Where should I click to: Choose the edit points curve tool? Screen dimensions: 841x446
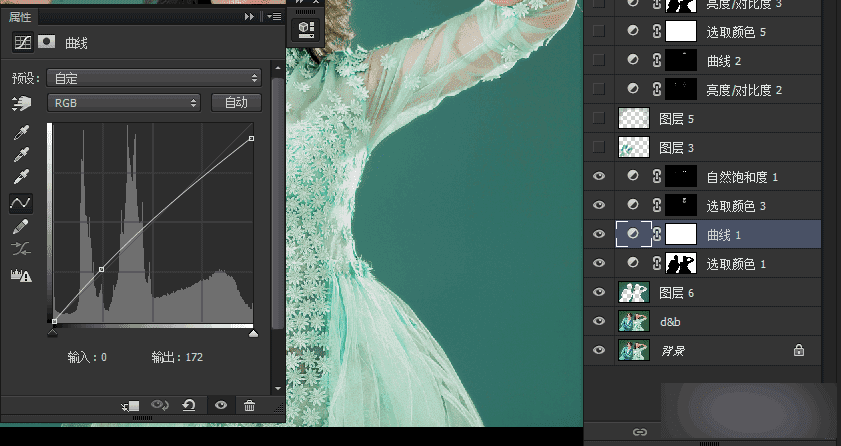pyautogui.click(x=20, y=203)
